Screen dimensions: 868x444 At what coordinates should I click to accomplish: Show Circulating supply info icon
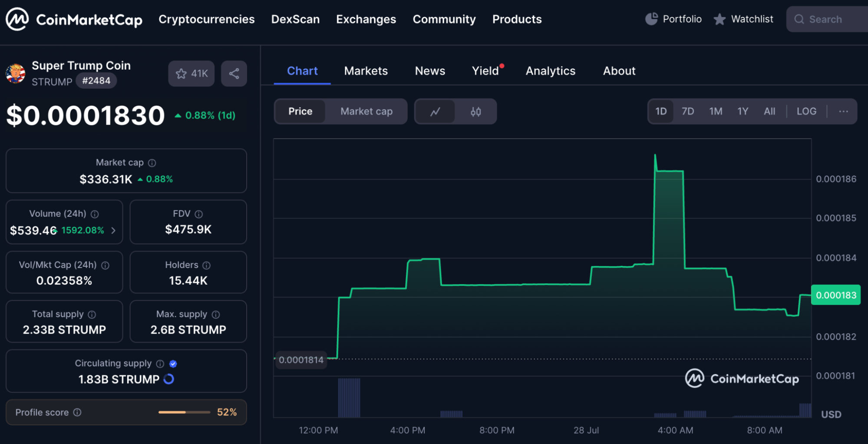point(160,364)
